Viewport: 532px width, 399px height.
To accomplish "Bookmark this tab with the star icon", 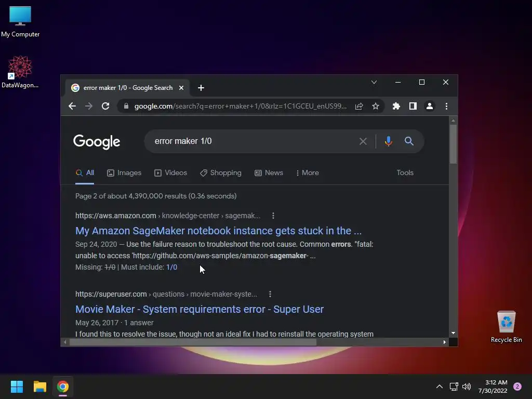I will tap(376, 106).
